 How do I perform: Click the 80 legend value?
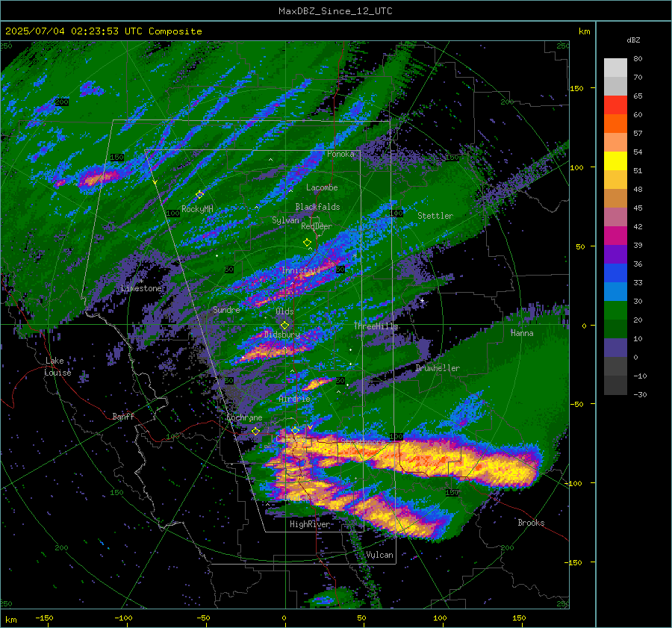pyautogui.click(x=638, y=59)
